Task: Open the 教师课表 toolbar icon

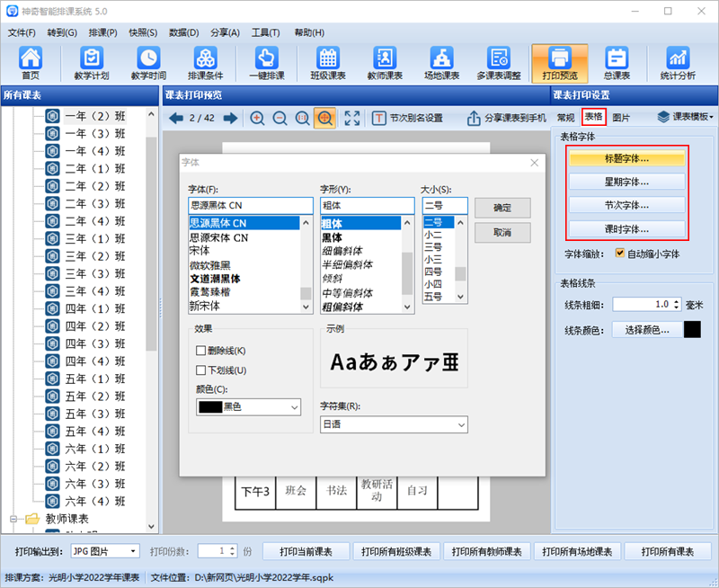Action: click(385, 63)
